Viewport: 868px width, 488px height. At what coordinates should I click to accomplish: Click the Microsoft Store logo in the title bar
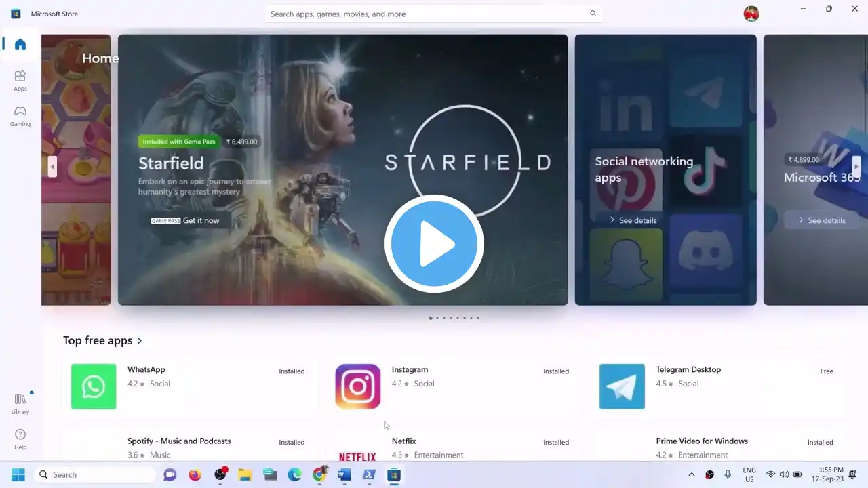(16, 14)
